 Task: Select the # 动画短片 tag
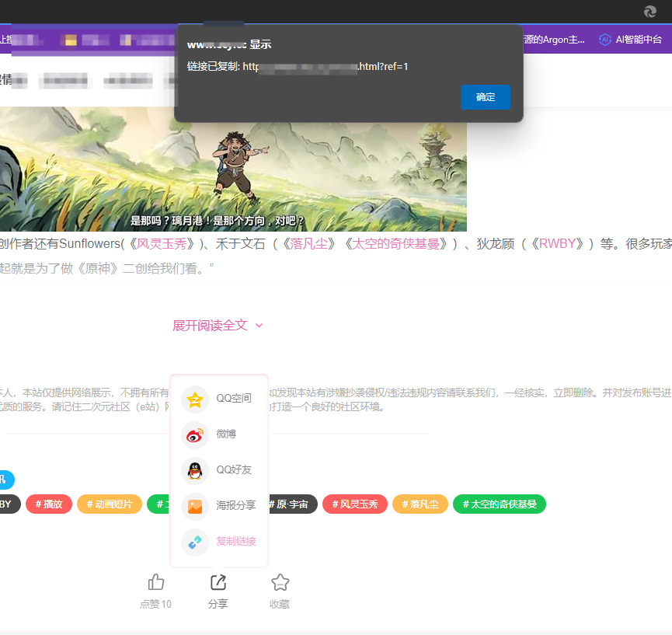pyautogui.click(x=110, y=504)
